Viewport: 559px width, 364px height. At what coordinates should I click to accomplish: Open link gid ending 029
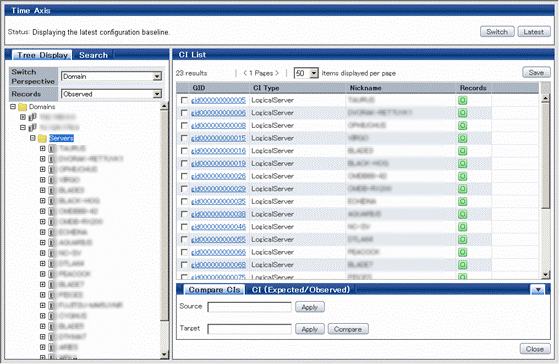coord(218,189)
